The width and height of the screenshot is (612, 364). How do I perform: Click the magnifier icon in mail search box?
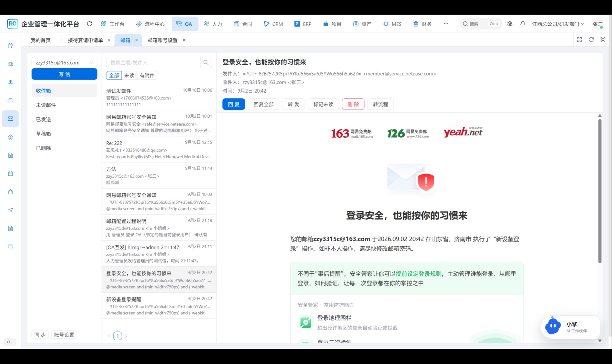pyautogui.click(x=206, y=63)
